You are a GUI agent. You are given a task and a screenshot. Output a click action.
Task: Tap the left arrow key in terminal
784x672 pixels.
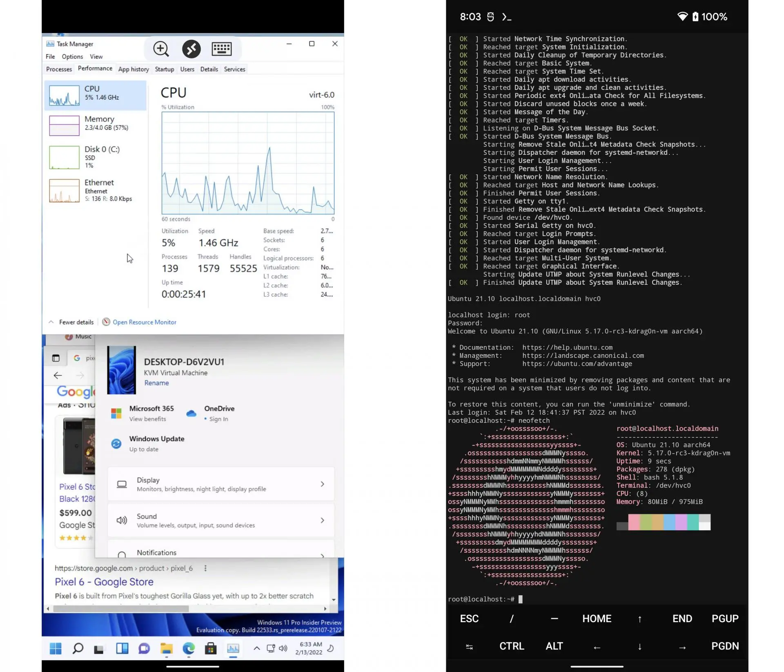(x=597, y=647)
